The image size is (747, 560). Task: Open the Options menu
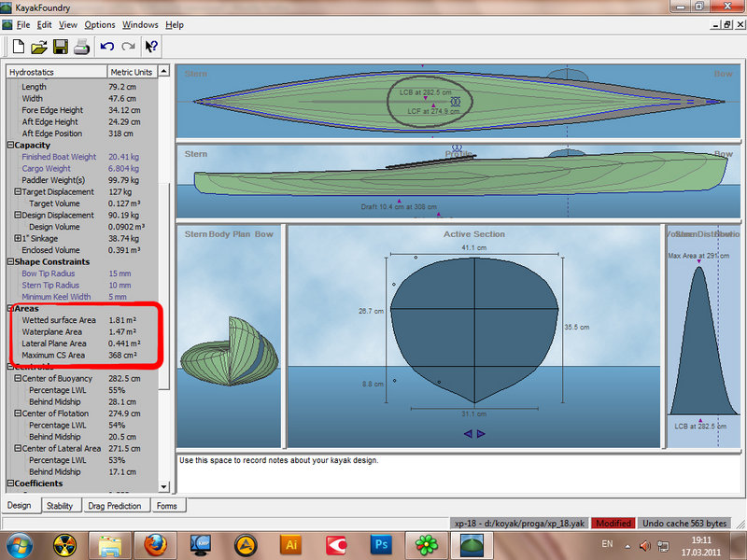pos(100,25)
